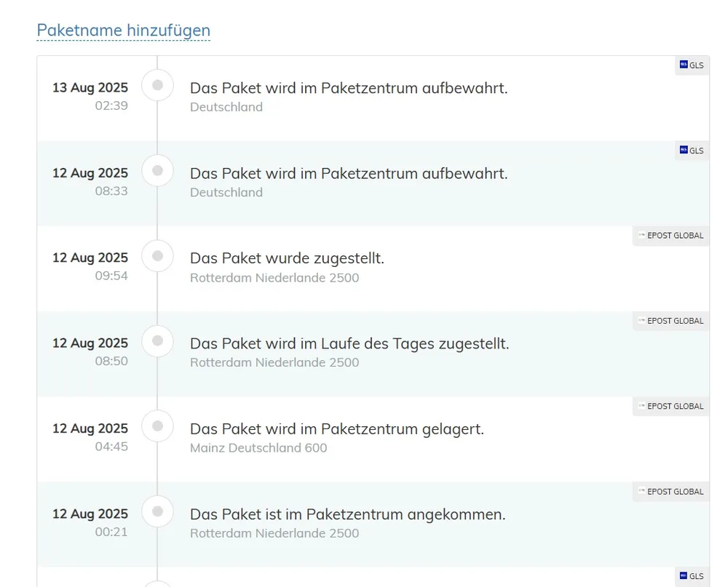Click the '13 Aug 2025' date
This screenshot has width=728, height=587.
coord(90,88)
